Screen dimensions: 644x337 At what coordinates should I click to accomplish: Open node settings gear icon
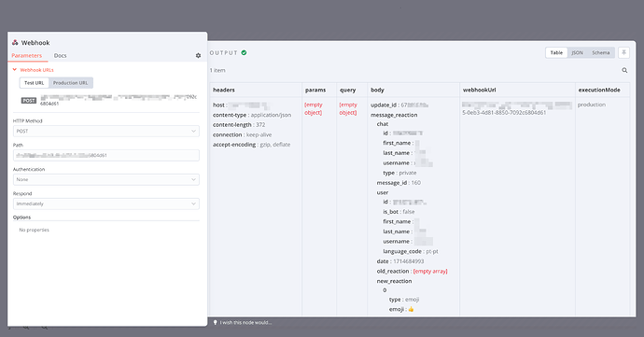[199, 55]
